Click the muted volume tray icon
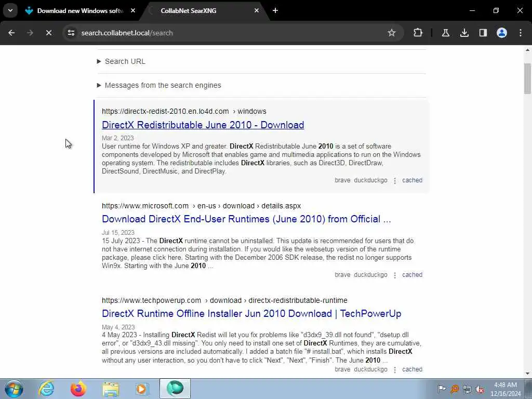 pyautogui.click(x=480, y=389)
